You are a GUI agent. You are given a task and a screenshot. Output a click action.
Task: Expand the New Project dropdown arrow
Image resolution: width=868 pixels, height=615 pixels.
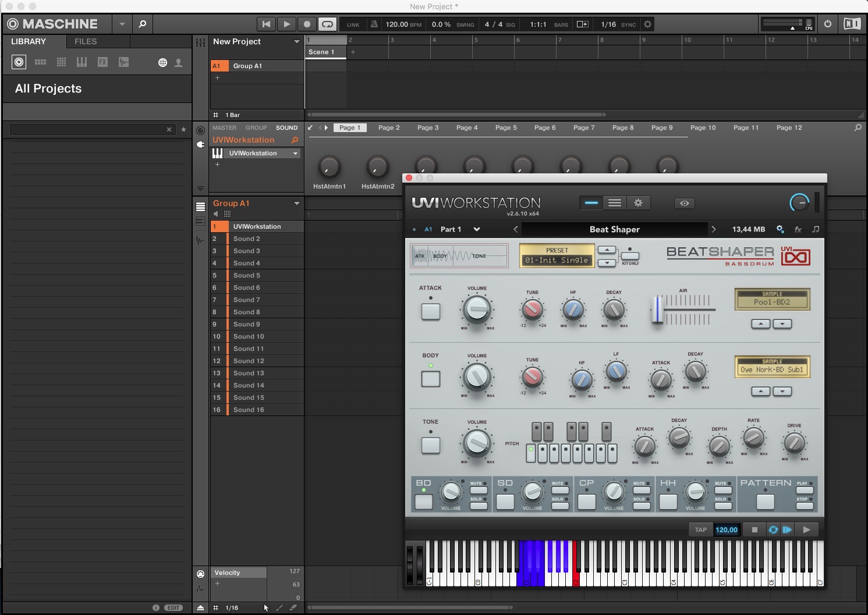(296, 42)
